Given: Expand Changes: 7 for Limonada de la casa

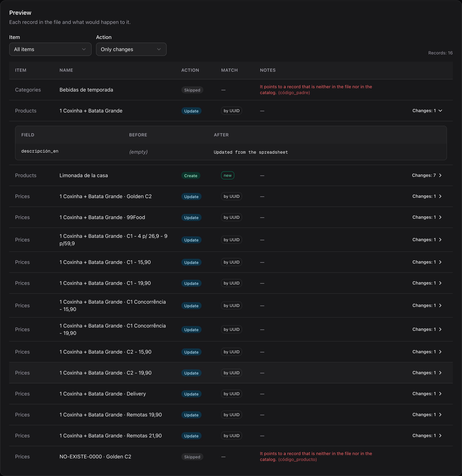Looking at the screenshot, I should pos(427,175).
